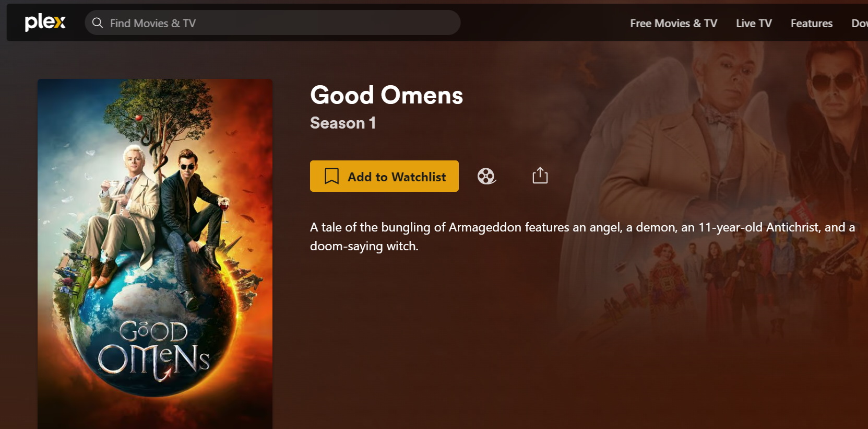Click the Armageddon show description text
The height and width of the screenshot is (429, 868).
(x=582, y=237)
